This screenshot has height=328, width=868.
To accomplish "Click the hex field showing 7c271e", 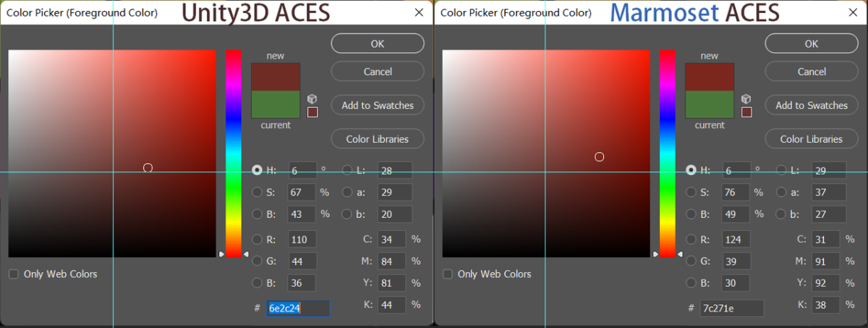I will pyautogui.click(x=732, y=308).
